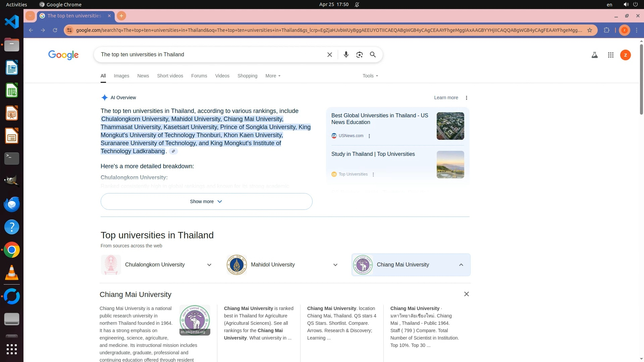Open Best Global Universities in Thailand link
This screenshot has height=362, width=644.
[379, 119]
